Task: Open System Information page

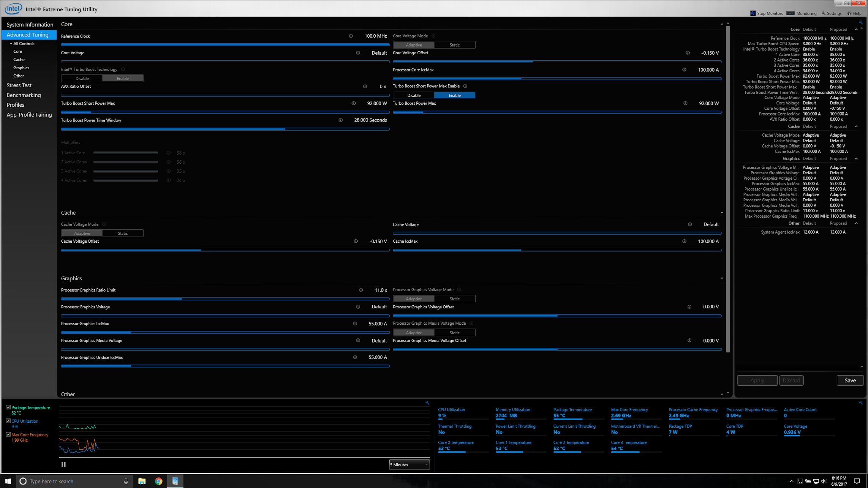Action: tap(30, 25)
